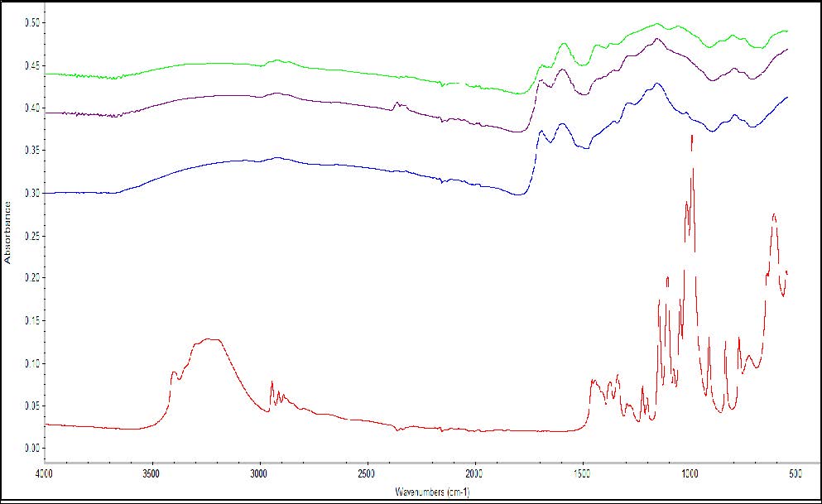Viewport: 822px width, 504px height.
Task: Click the blue trace minimum near 1800 cm-1
Action: 519,195
